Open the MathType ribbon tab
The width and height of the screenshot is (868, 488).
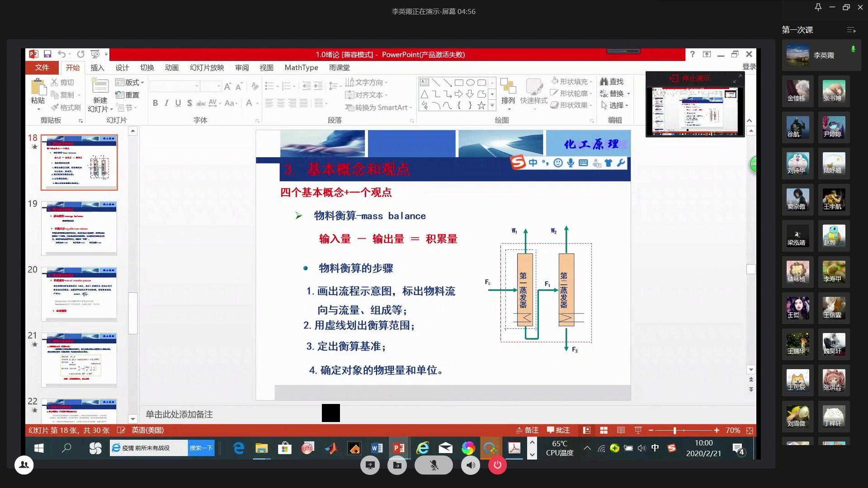pos(301,67)
